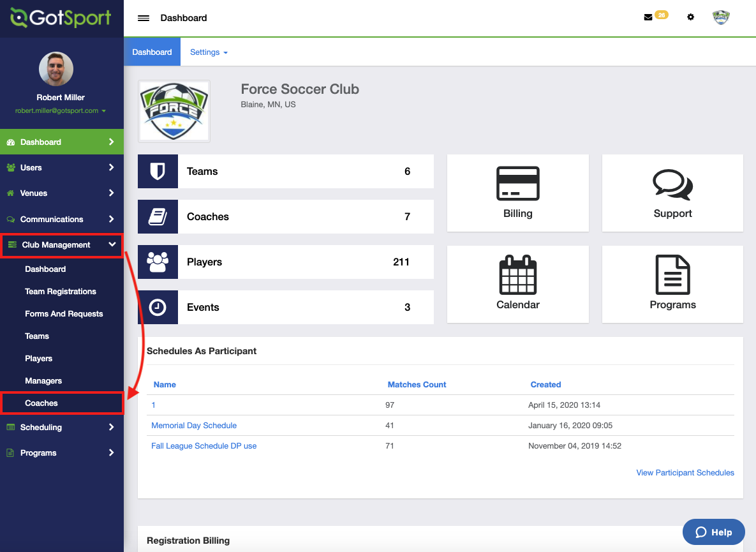Open the gear settings icon
Viewport: 756px width, 552px height.
tap(690, 17)
